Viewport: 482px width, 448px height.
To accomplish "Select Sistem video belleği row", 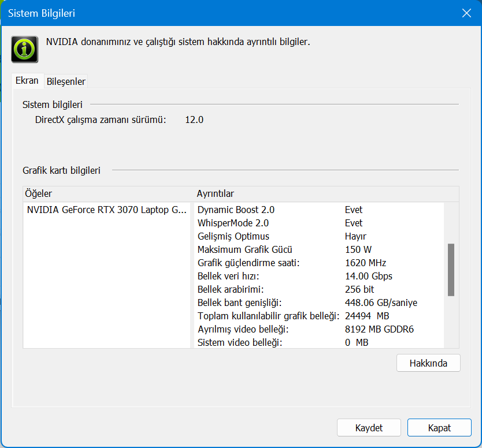I will coord(319,342).
